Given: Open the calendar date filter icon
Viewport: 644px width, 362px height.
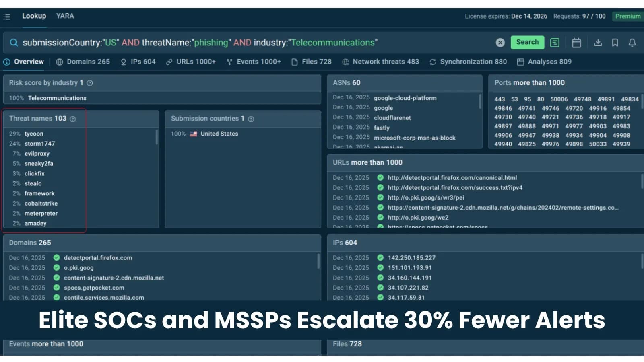Looking at the screenshot, I should [x=576, y=43].
